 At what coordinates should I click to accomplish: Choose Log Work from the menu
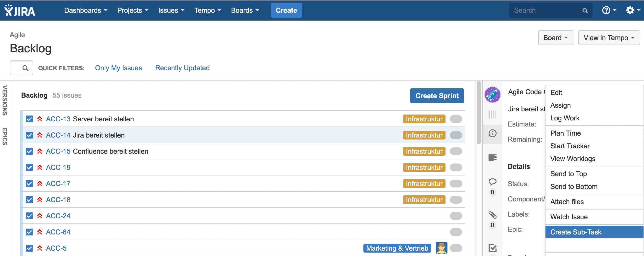click(594, 118)
